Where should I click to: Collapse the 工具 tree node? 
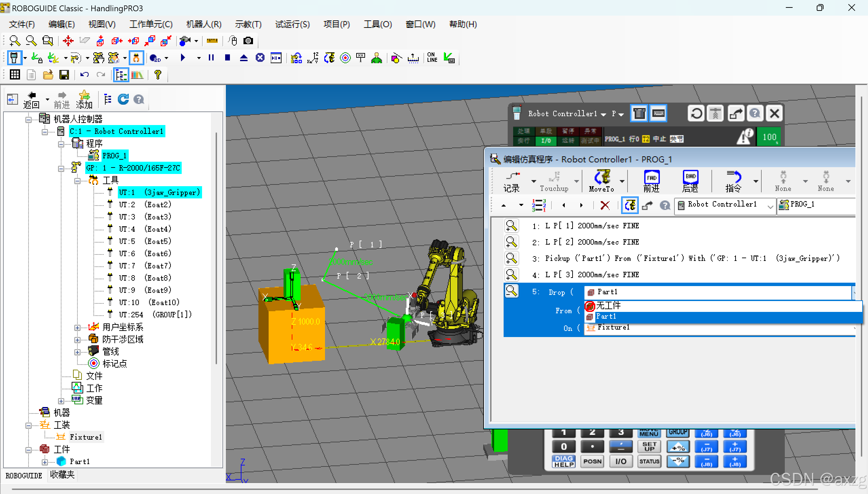click(77, 181)
